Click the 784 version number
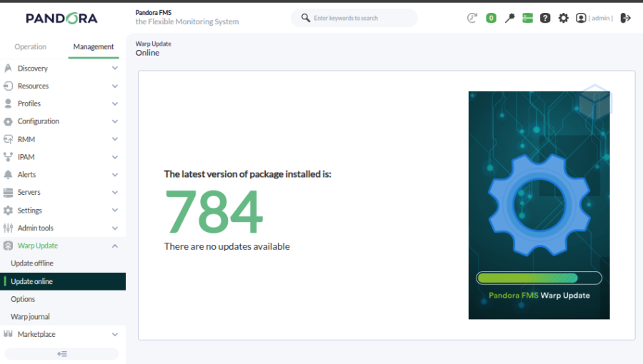The height and width of the screenshot is (364, 643). pyautogui.click(x=214, y=212)
